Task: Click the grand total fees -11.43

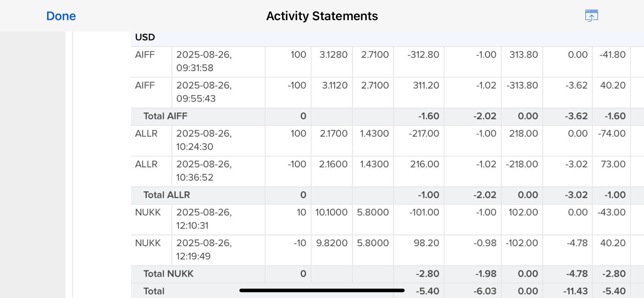Action: coord(575,291)
